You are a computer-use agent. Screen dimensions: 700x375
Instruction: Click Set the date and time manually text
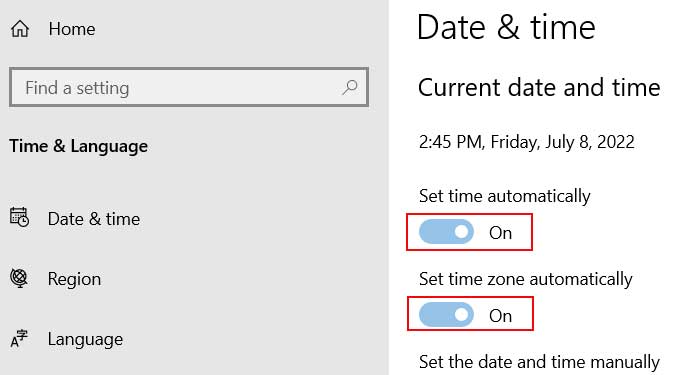point(539,362)
